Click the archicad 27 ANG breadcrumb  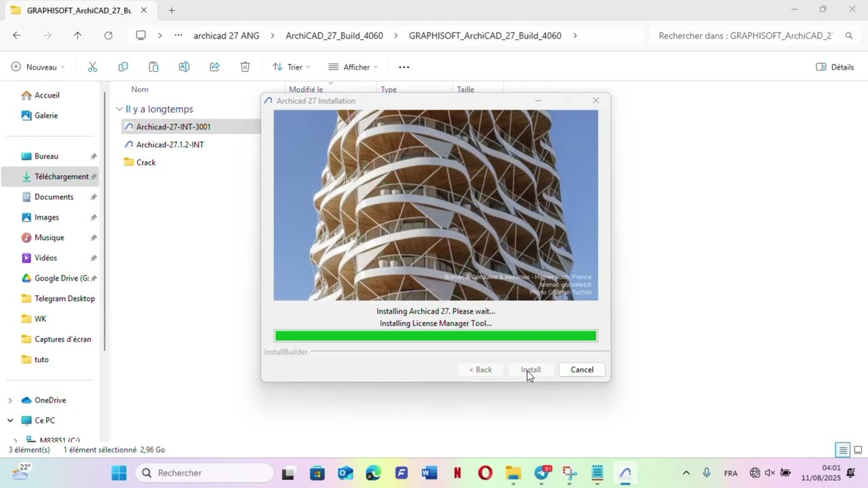[226, 35]
